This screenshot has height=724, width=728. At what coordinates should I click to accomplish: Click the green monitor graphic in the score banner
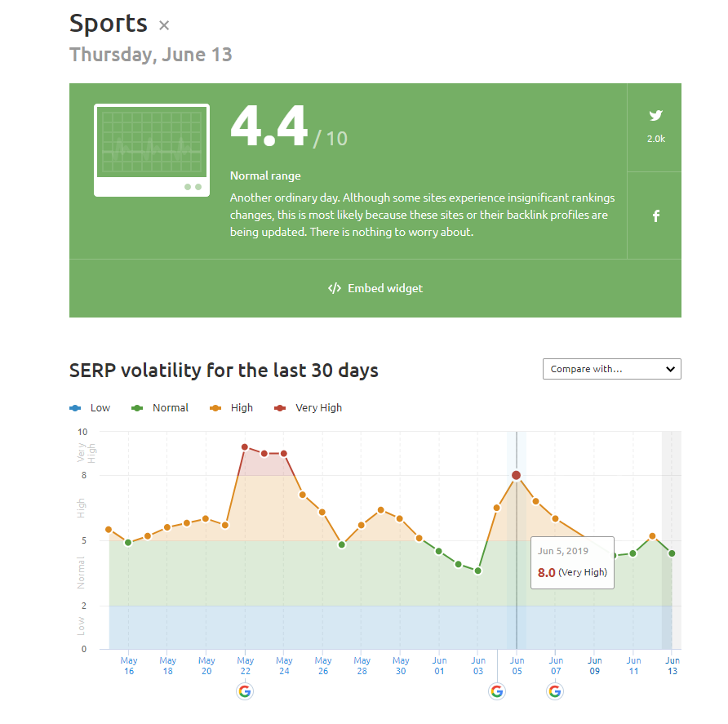[x=152, y=149]
